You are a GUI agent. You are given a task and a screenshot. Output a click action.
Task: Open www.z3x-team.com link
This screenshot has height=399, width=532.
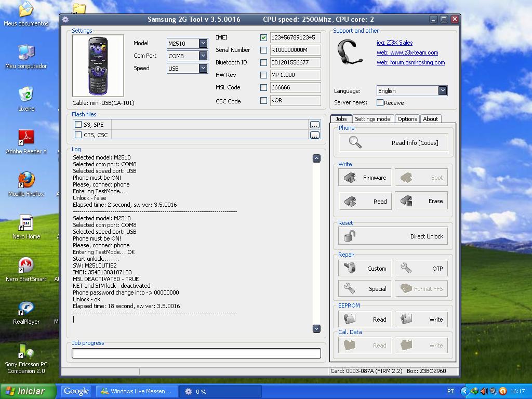coord(407,52)
